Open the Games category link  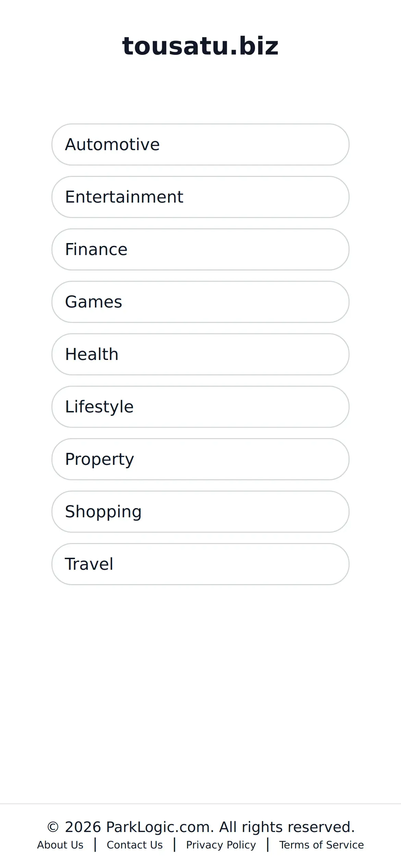[200, 302]
